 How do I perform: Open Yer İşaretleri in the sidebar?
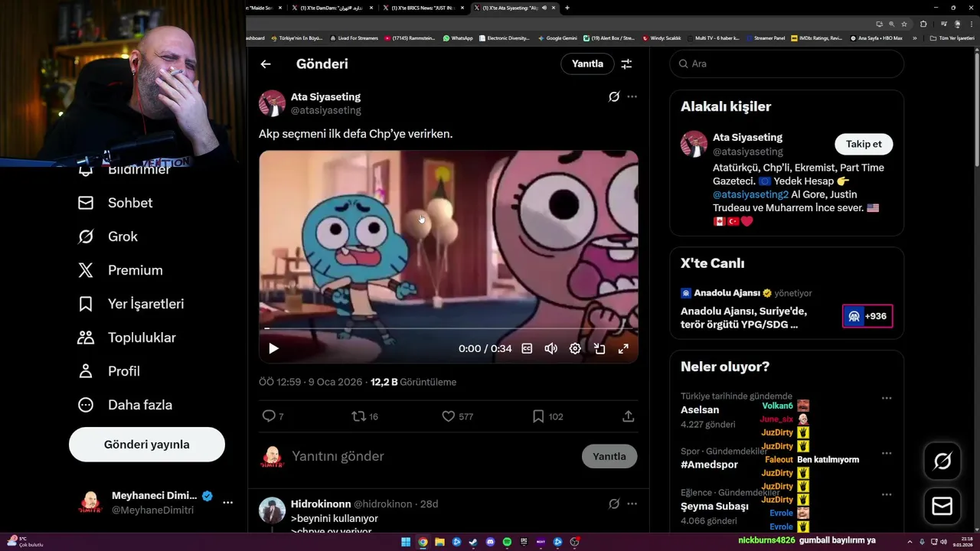tap(131, 304)
